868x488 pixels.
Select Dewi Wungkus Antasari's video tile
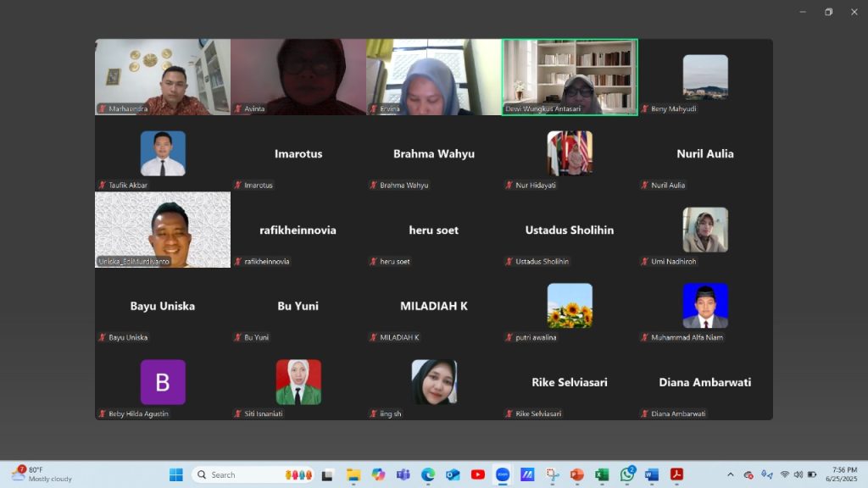(x=570, y=76)
